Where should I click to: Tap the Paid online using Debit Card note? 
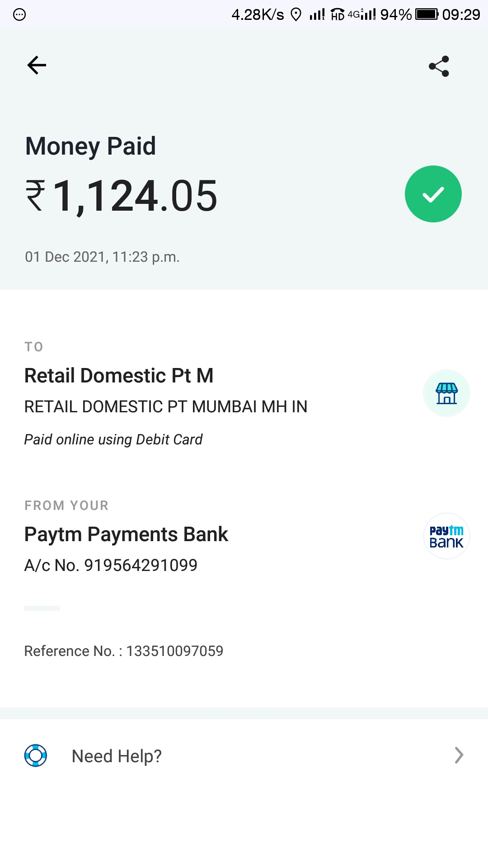(x=113, y=439)
